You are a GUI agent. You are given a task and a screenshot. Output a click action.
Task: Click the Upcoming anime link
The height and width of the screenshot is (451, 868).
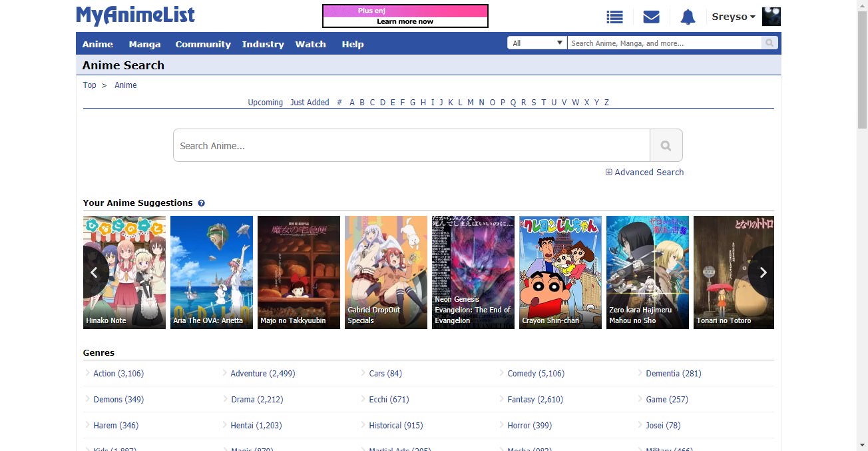tap(265, 103)
